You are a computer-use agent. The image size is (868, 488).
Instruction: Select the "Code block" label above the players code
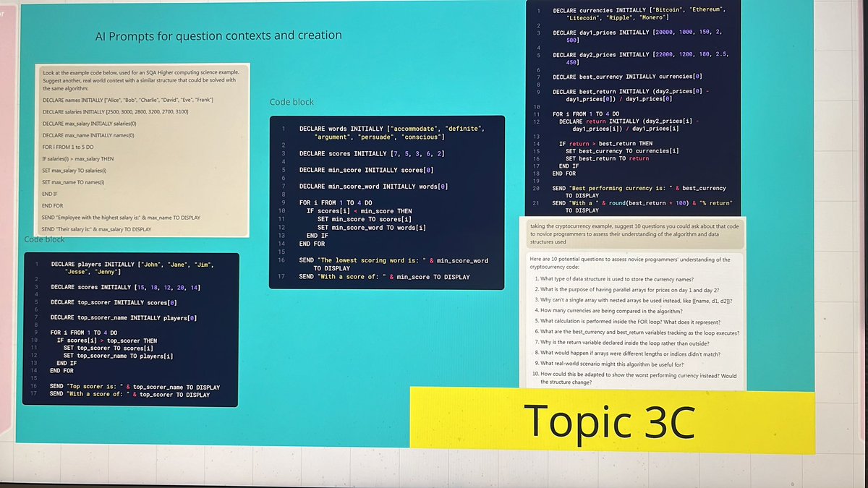(45, 239)
